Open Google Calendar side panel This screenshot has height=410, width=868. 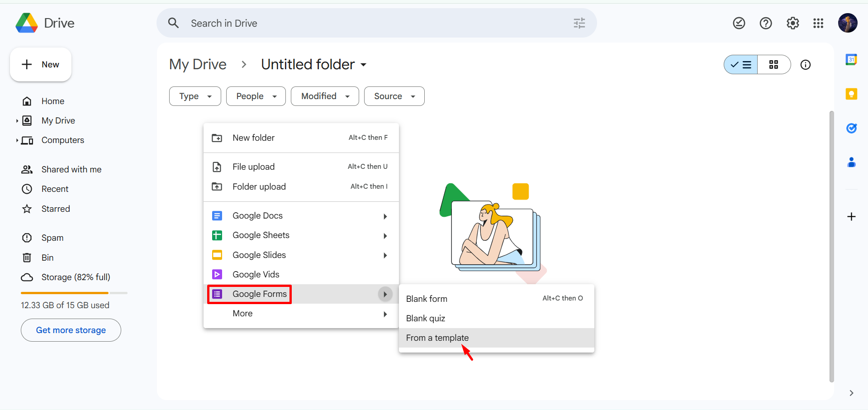[851, 59]
